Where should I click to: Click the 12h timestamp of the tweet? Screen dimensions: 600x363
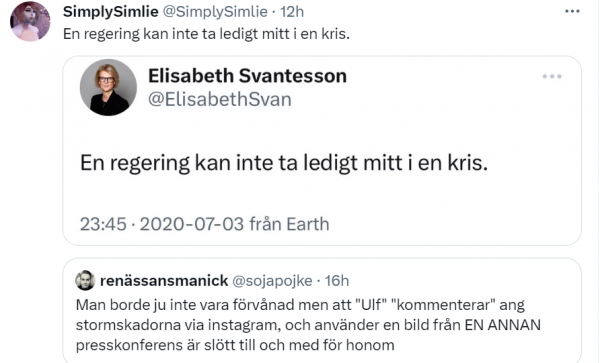click(x=292, y=12)
